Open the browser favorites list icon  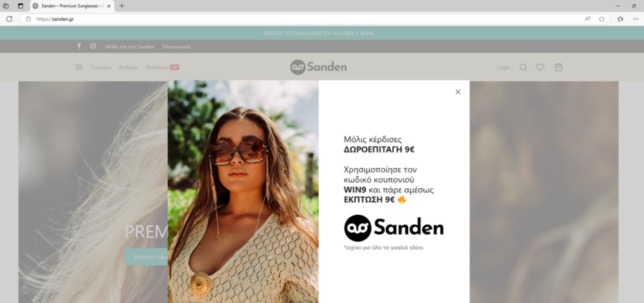coord(620,19)
